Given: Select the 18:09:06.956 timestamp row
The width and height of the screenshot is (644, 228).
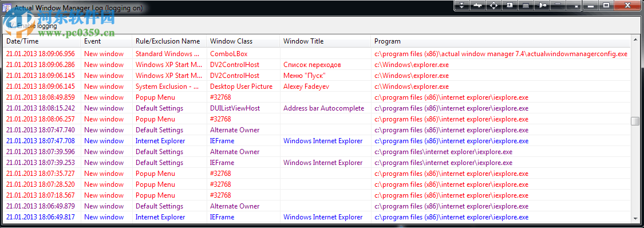Looking at the screenshot, I should coord(41,54).
